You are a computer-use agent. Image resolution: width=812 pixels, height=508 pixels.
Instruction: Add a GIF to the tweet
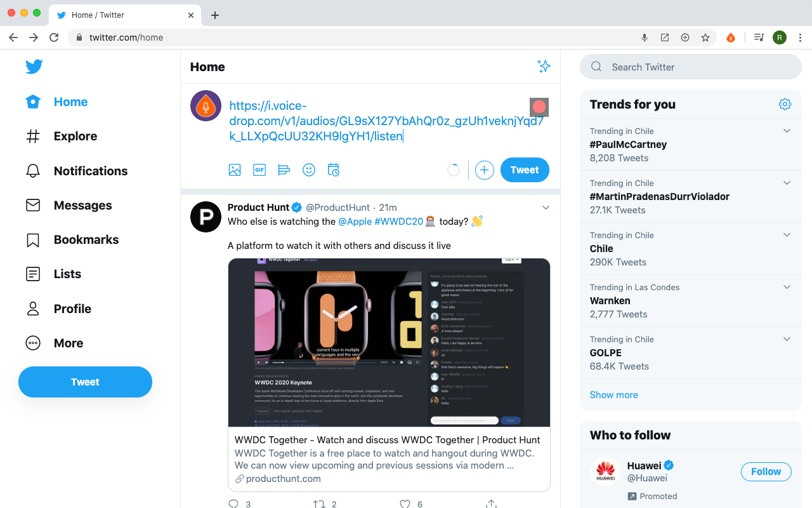tap(259, 170)
